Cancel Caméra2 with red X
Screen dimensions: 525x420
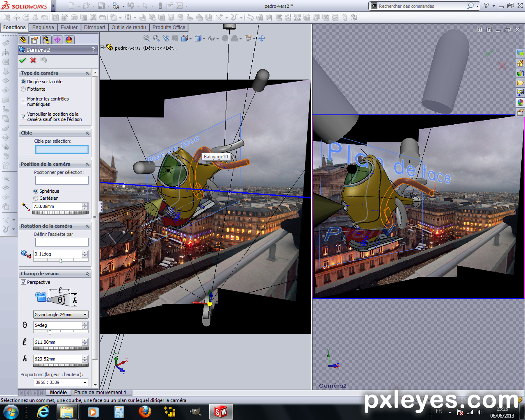(33, 60)
